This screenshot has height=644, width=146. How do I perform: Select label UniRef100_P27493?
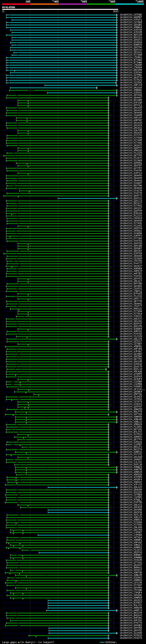131,206
